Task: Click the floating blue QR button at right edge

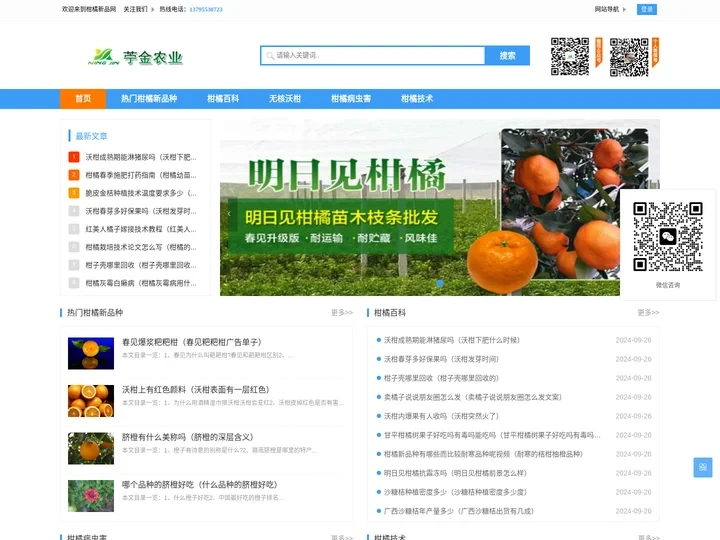Action: pos(703,467)
